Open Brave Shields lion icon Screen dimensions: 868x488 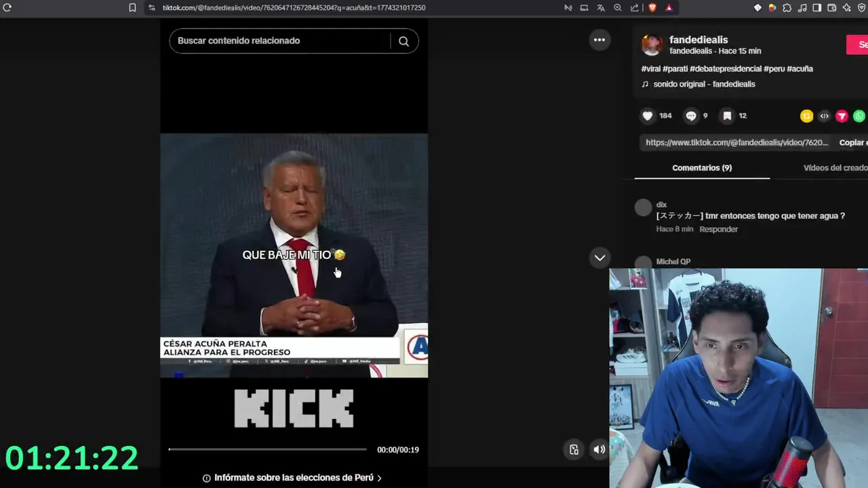(652, 7)
